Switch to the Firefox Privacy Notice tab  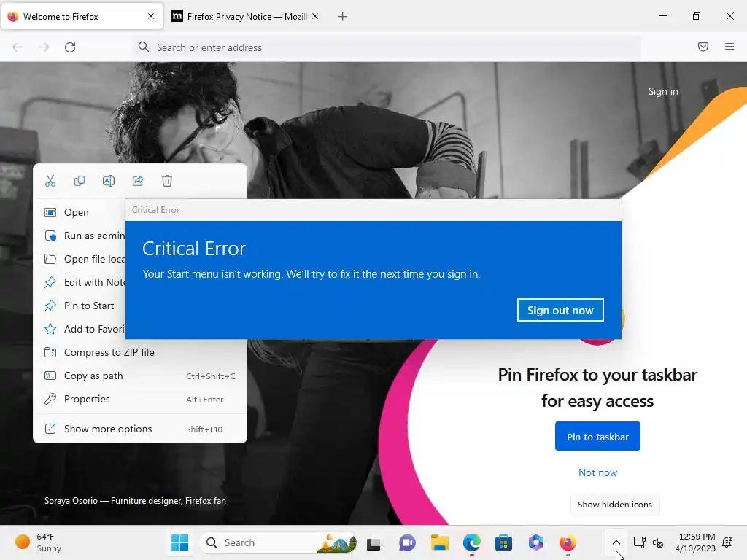pos(245,17)
